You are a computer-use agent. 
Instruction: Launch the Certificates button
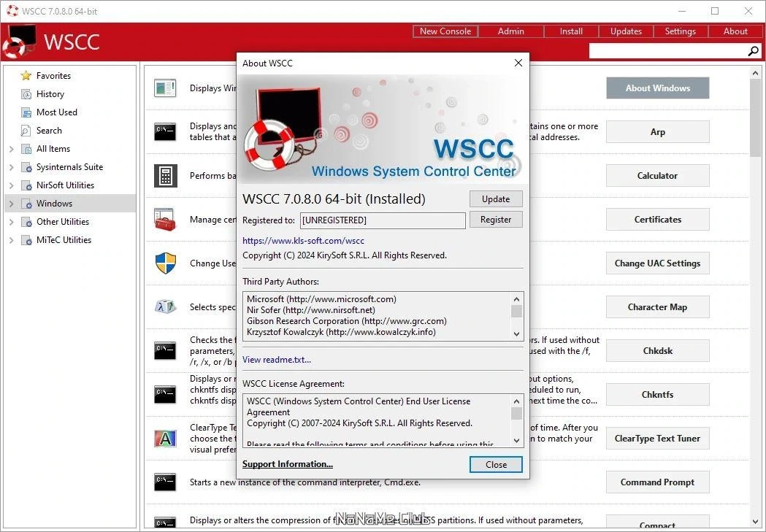click(x=657, y=220)
